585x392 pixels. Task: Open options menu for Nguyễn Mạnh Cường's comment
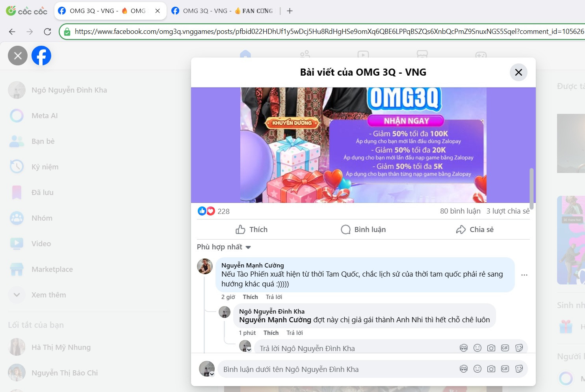coord(524,275)
